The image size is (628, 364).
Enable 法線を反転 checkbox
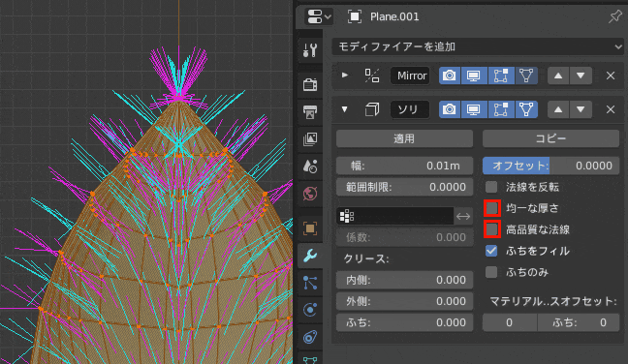click(491, 187)
